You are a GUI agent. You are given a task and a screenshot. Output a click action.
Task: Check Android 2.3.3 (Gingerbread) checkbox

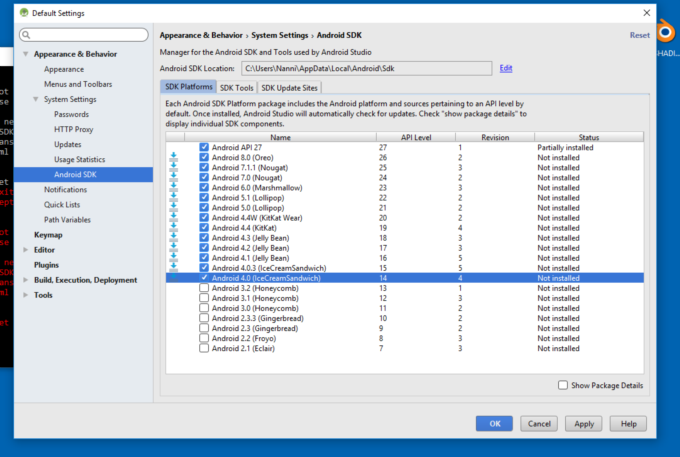[204, 318]
